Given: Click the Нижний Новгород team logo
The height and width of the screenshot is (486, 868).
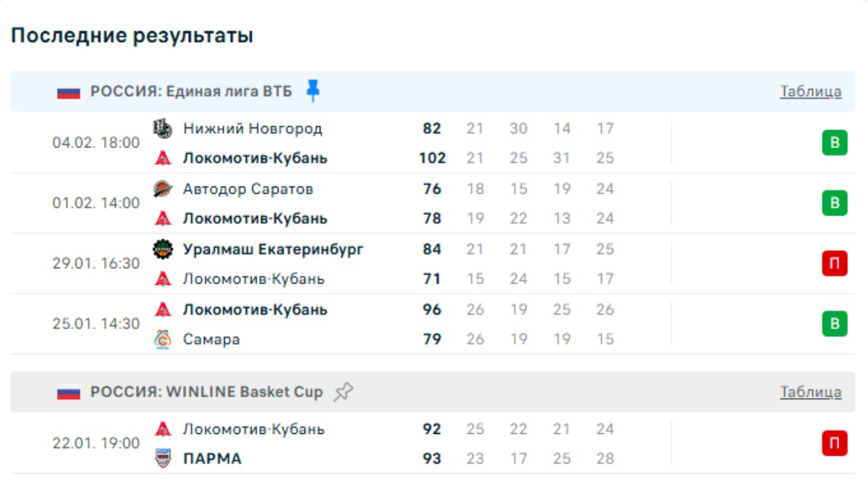Looking at the screenshot, I should click(163, 129).
